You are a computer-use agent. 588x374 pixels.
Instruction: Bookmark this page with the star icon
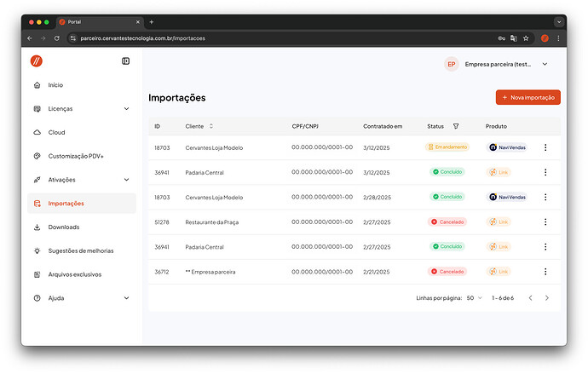click(x=526, y=38)
